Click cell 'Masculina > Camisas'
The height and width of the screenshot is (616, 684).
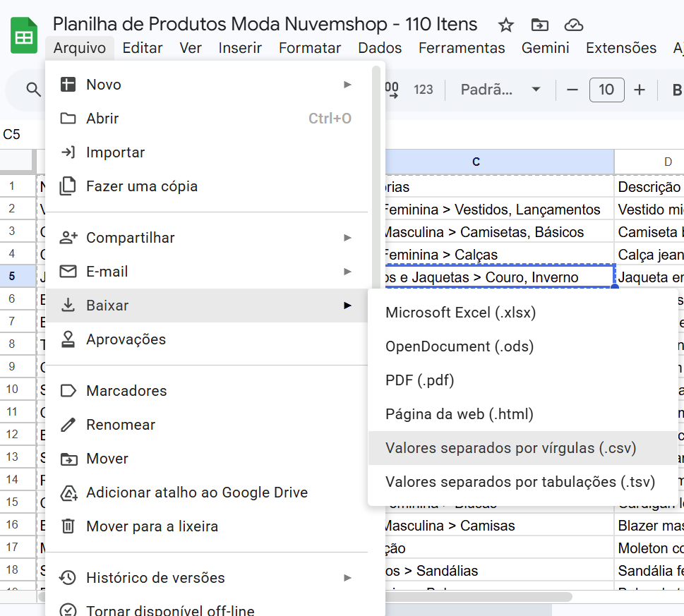point(500,526)
